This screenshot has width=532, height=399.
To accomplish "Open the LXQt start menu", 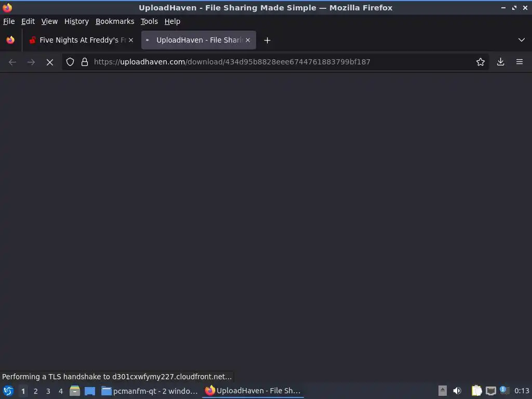I will tap(8, 391).
